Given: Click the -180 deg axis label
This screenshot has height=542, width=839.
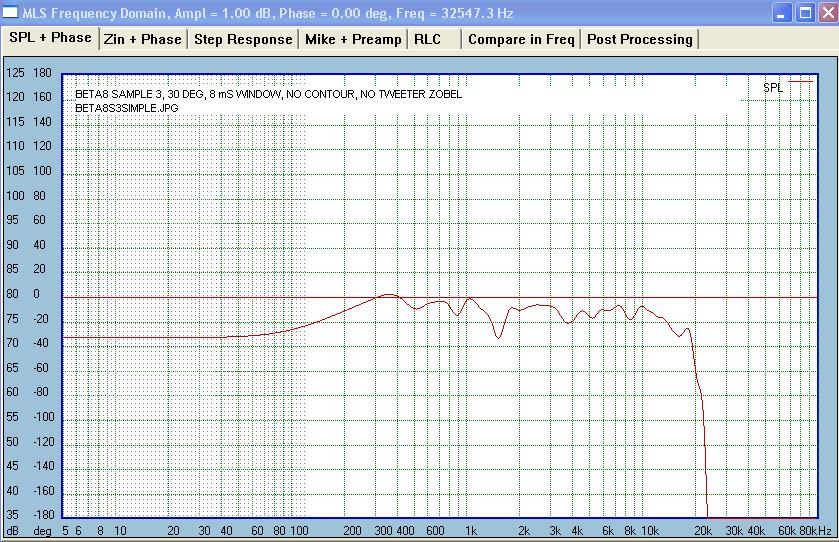Looking at the screenshot, I should click(x=43, y=515).
